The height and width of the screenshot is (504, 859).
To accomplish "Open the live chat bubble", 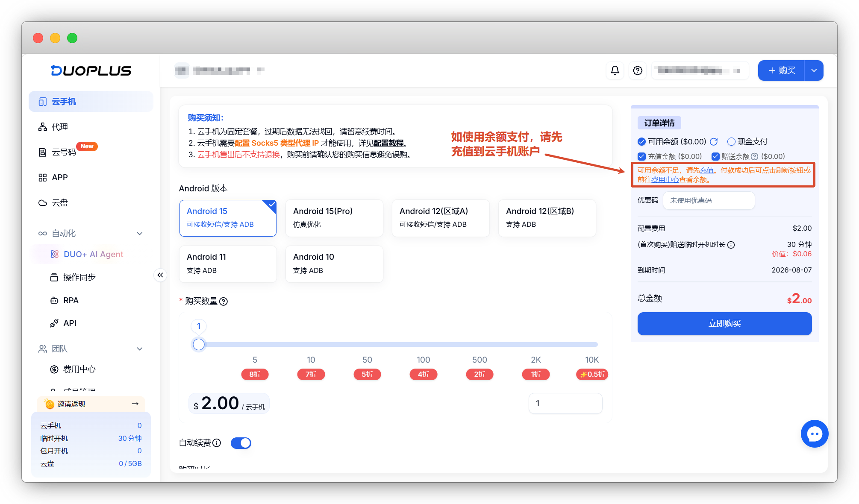I will [x=814, y=434].
